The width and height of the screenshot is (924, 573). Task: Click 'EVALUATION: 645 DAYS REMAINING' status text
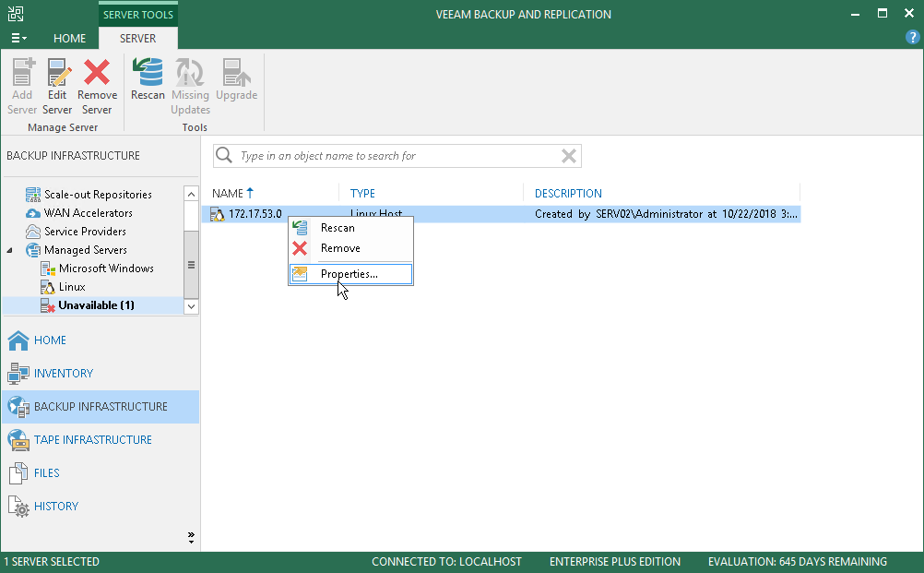(798, 562)
